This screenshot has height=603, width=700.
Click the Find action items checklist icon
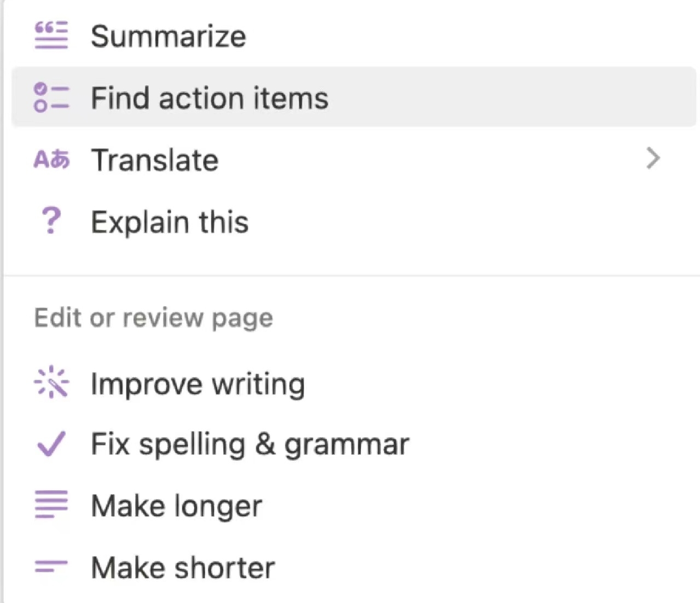point(51,98)
